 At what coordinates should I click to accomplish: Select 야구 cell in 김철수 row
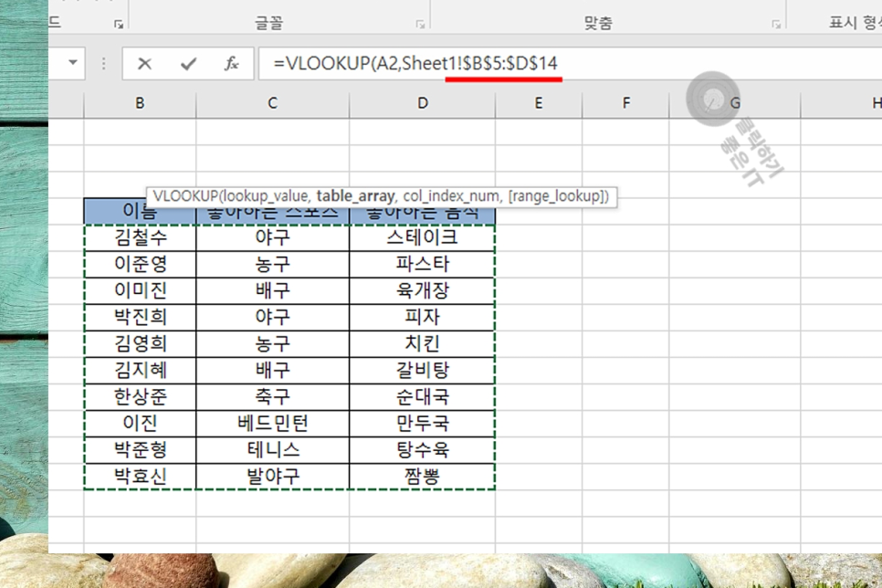coord(272,237)
